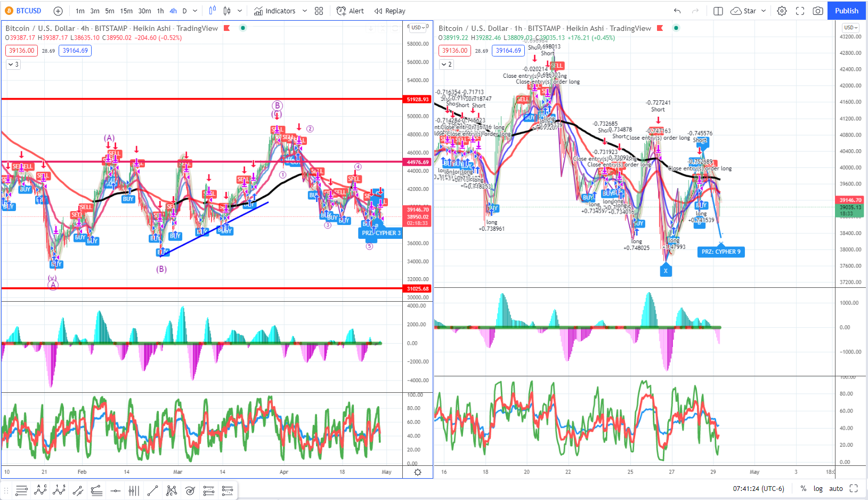Expand the Indicators favorites dropdown

tap(305, 11)
